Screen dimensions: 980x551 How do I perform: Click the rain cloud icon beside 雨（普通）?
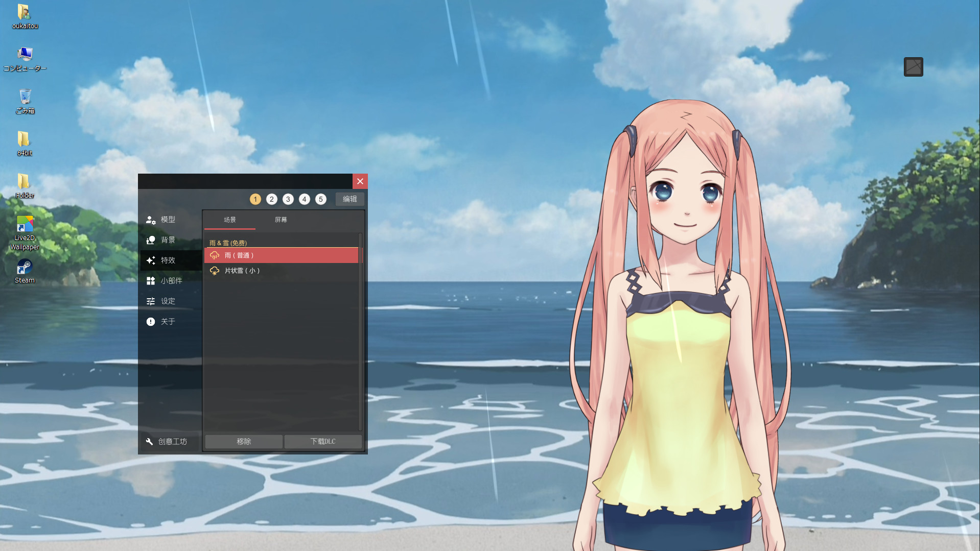coord(214,255)
